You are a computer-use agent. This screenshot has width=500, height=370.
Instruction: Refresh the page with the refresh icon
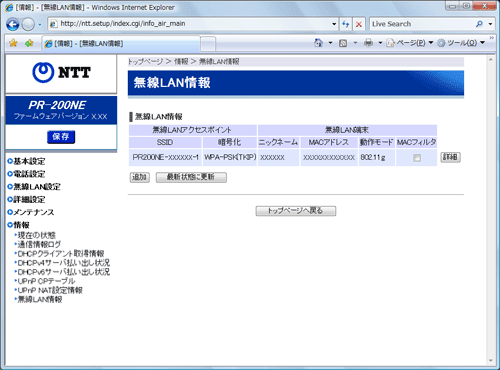click(x=346, y=24)
